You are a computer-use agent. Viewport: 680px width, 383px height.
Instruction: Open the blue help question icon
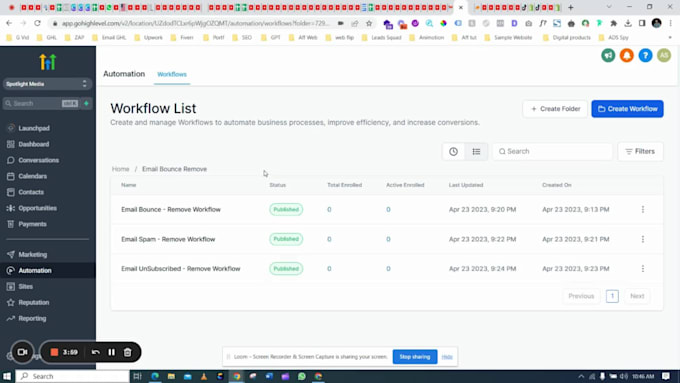coord(645,56)
